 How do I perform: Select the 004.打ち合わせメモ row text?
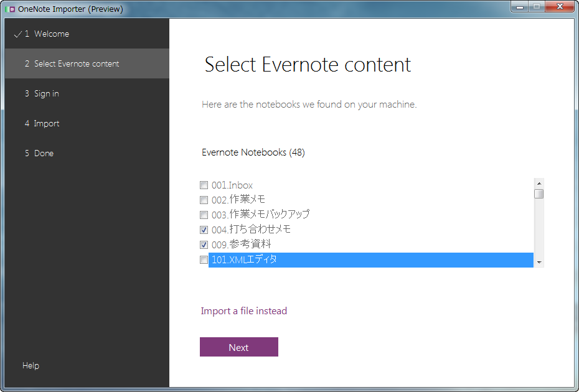pos(251,230)
